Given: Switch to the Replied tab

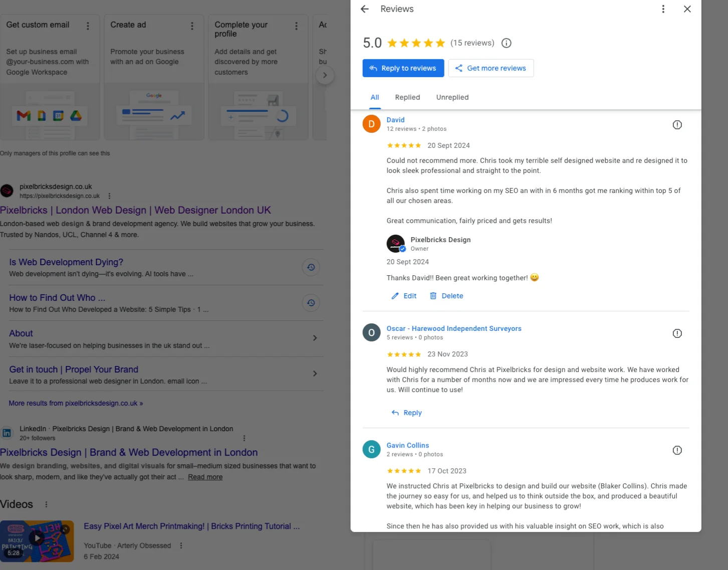Looking at the screenshot, I should [x=407, y=97].
